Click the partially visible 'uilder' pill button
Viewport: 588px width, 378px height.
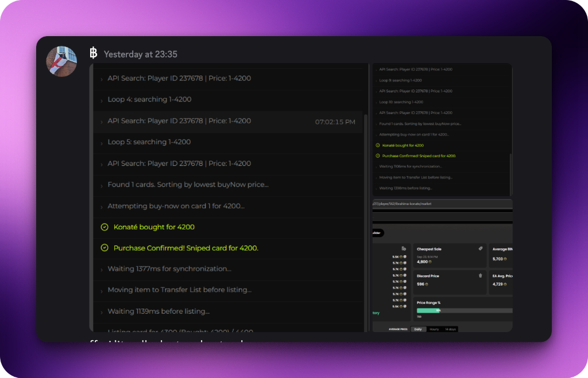coord(378,233)
